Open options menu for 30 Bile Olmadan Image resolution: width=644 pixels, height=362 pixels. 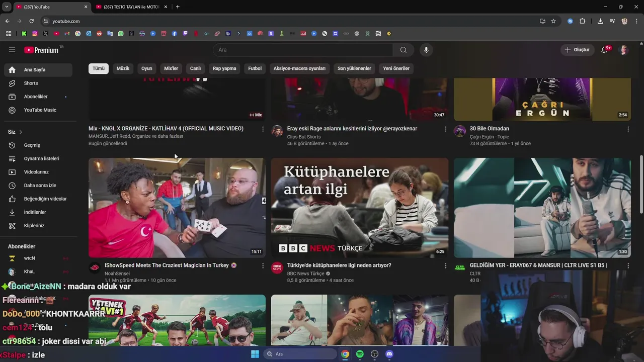click(628, 129)
